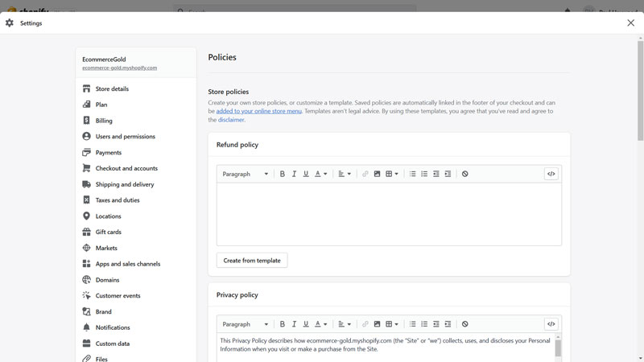Click Underline in the Refund policy toolbar
This screenshot has height=362, width=644.
click(x=306, y=174)
